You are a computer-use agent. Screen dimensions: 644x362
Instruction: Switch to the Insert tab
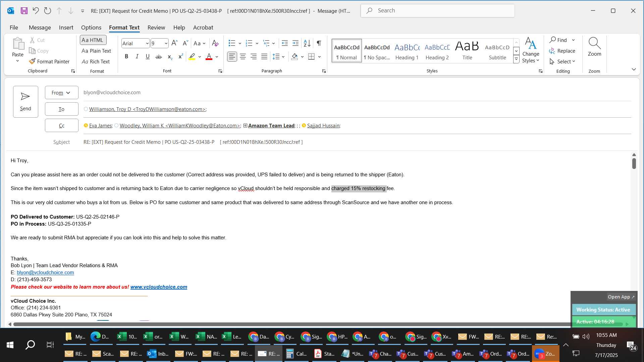(66, 27)
